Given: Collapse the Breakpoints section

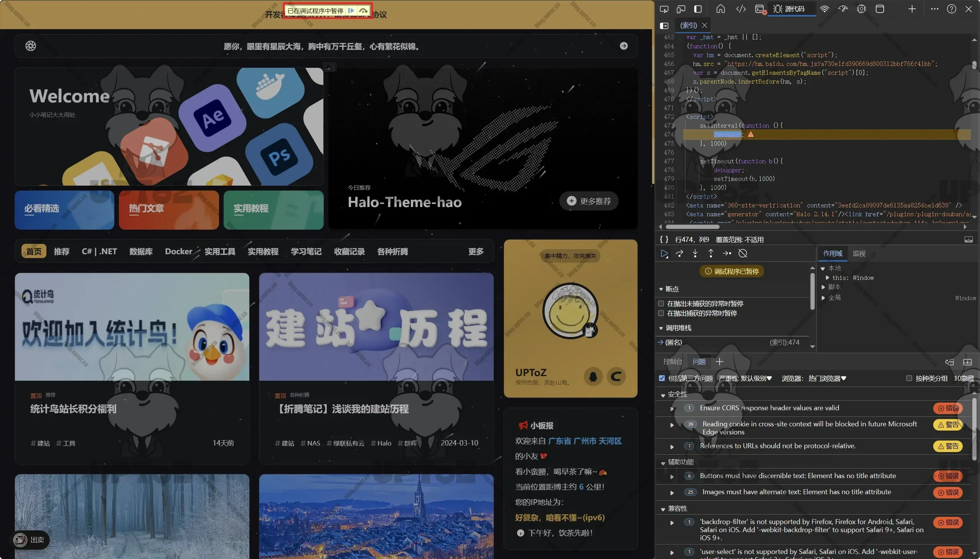Looking at the screenshot, I should (661, 289).
